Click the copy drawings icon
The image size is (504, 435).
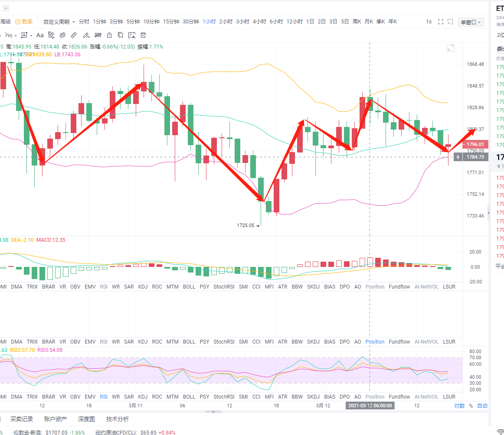point(120,35)
